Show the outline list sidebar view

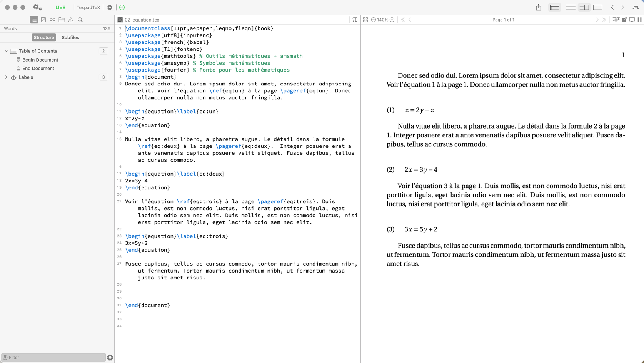[34, 20]
